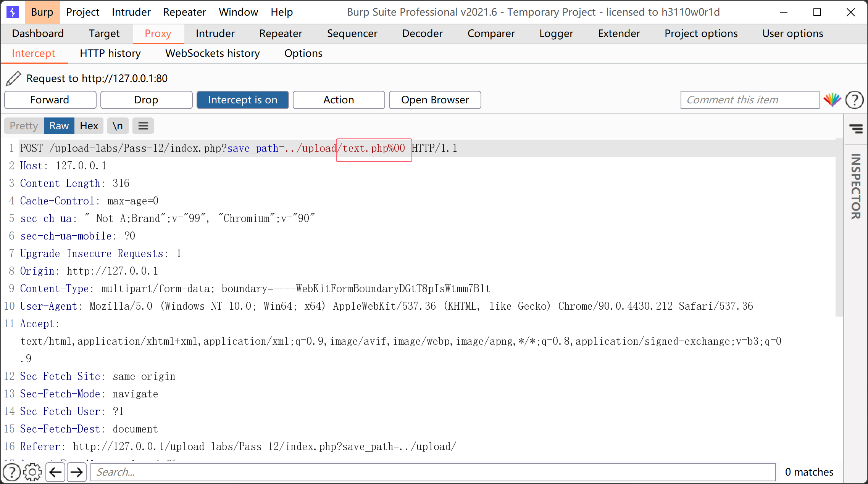Click the save_path parameter in request line
The width and height of the screenshot is (868, 484).
pos(253,148)
